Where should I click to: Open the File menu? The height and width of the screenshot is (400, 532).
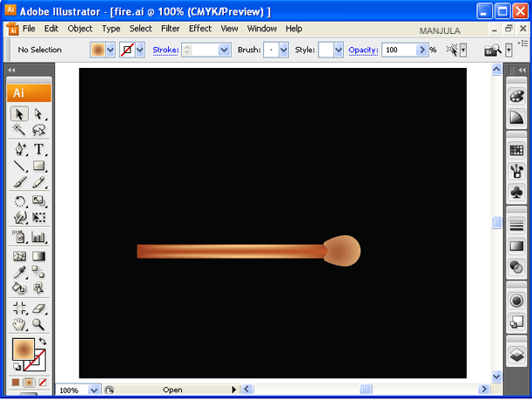tap(29, 29)
